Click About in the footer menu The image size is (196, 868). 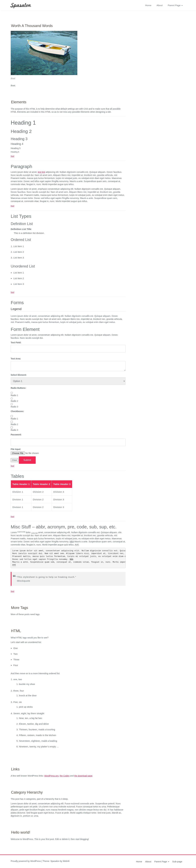tap(148, 862)
